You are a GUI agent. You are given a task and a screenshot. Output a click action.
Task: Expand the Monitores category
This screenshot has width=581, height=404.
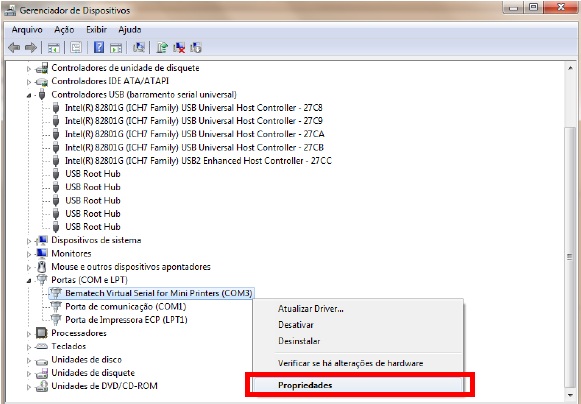tap(29, 254)
